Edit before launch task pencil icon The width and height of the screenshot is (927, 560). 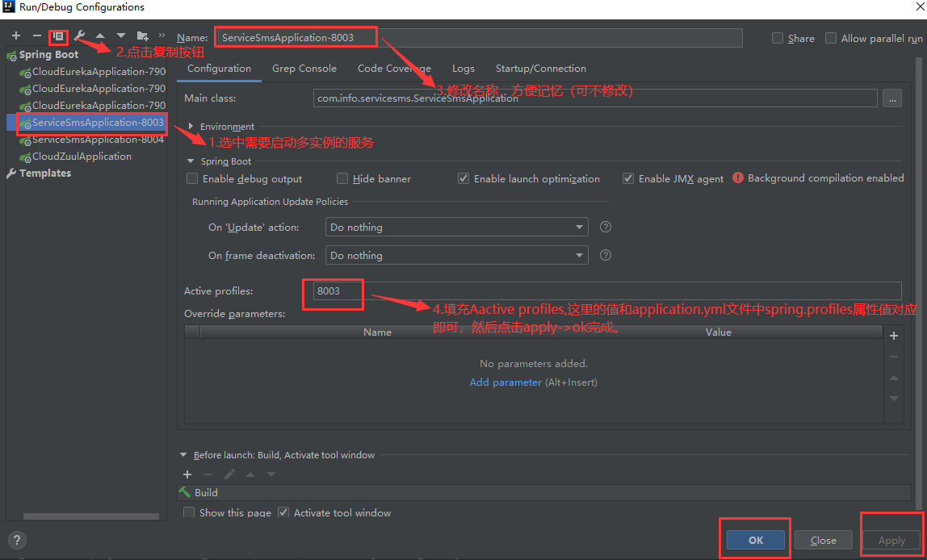(x=229, y=474)
